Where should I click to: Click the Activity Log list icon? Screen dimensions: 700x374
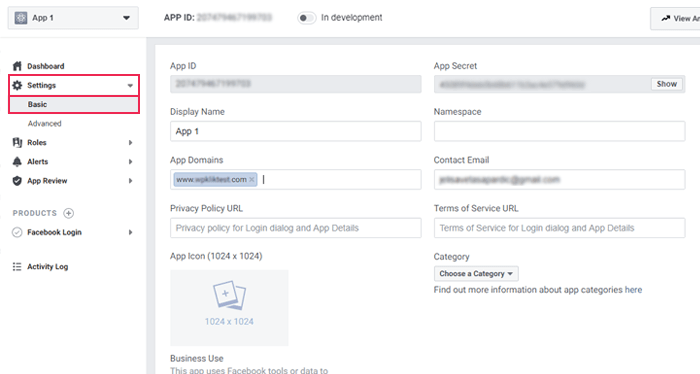17,266
